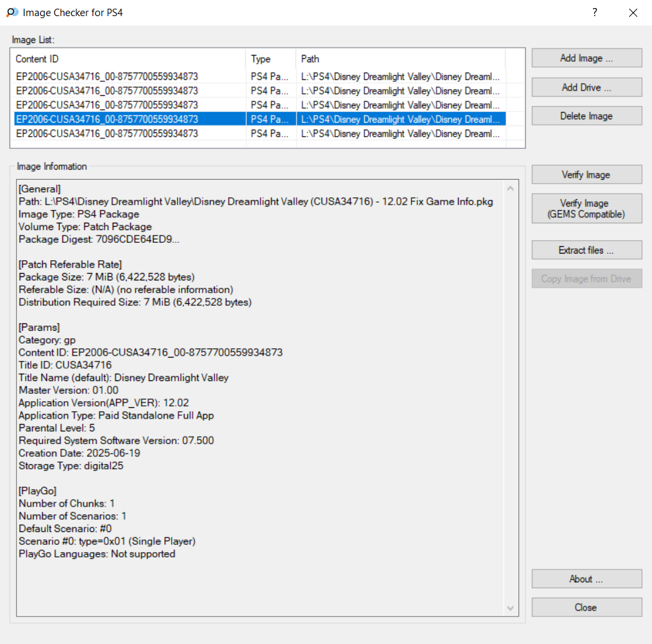Click 'Storage Type: digital25' text
652x644 pixels.
[71, 466]
